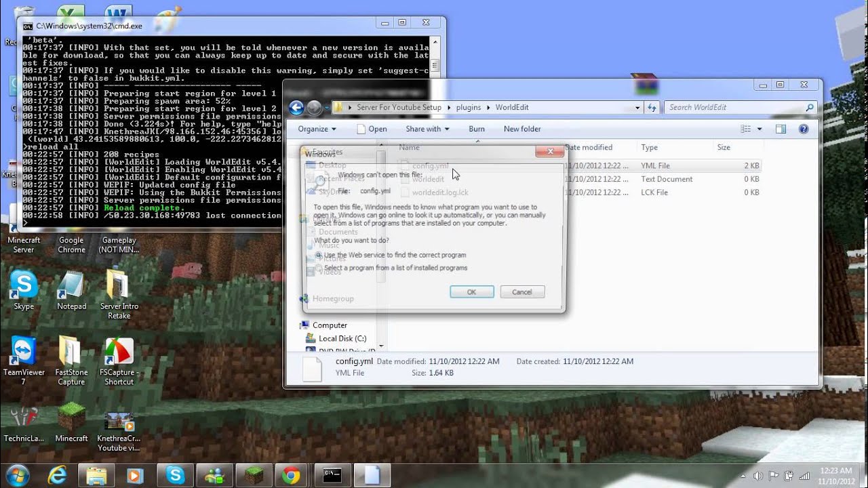Viewport: 868px width, 488px height.
Task: Click the volume speaker tray icon
Action: 757,476
